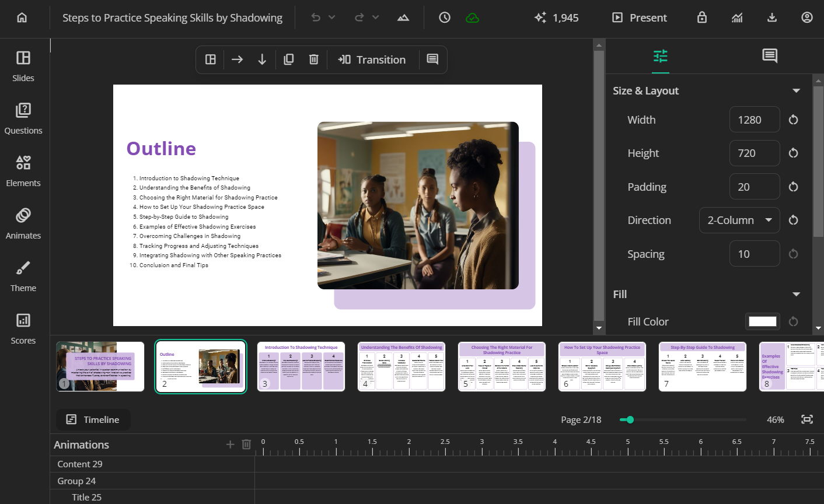Screen dimensions: 824x504
Task: Switch to the settings sliders tab
Action: pyautogui.click(x=661, y=56)
